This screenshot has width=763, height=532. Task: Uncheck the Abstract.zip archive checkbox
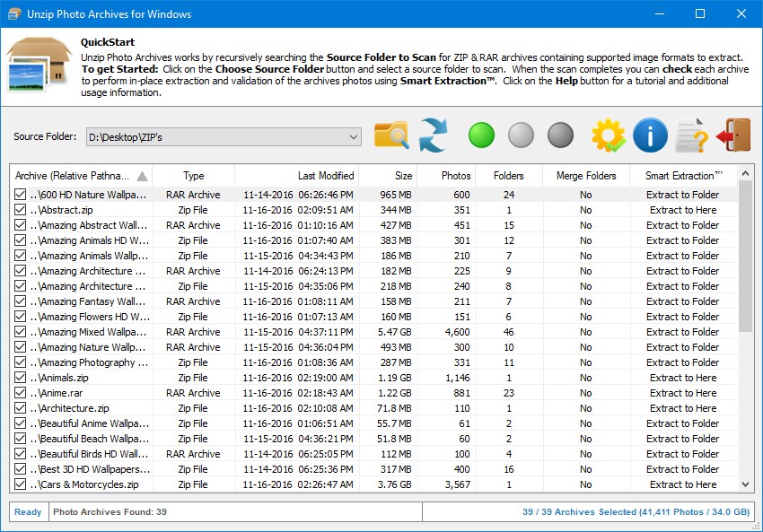click(x=22, y=210)
